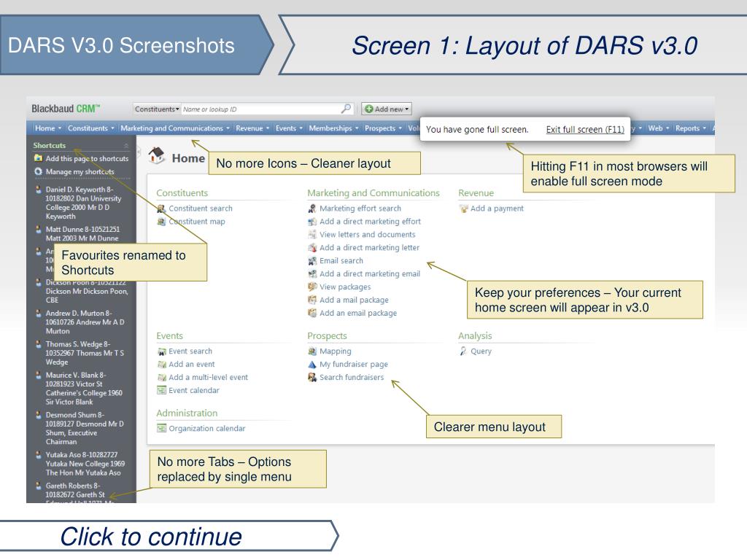Image resolution: width=747 pixels, height=560 pixels.
Task: Open the Constituent search link
Action: 201,209
